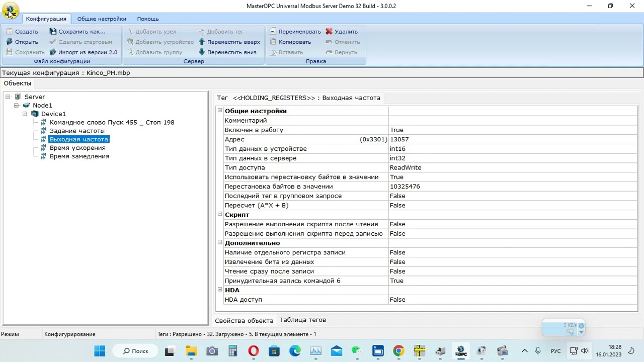The image size is (644, 362).
Task: Click Тип доступа value ReadWrite
Action: [513, 167]
